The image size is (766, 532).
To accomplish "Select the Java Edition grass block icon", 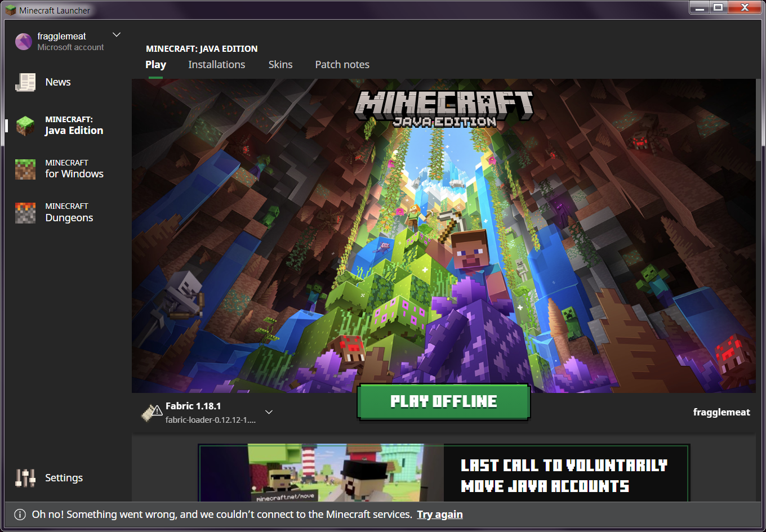I will point(25,126).
